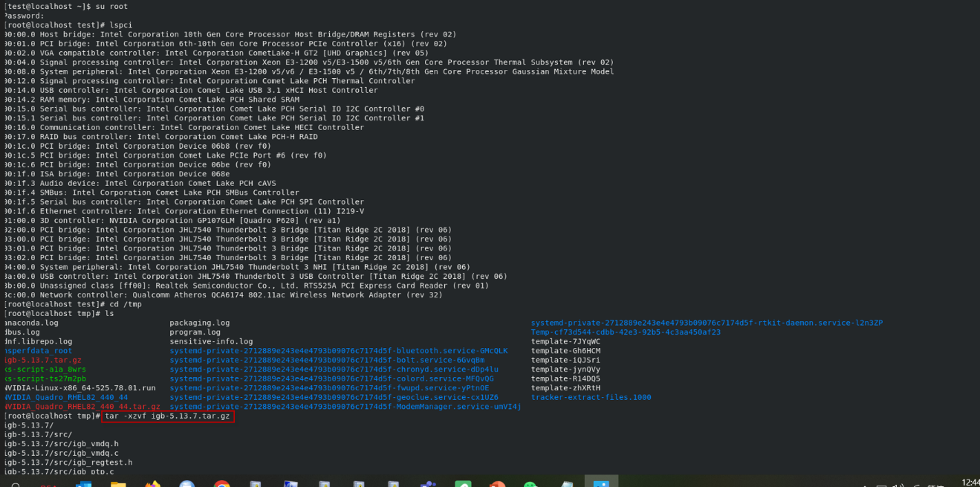980x487 pixels.
Task: Click the HECI Controller communication line
Action: click(x=184, y=127)
